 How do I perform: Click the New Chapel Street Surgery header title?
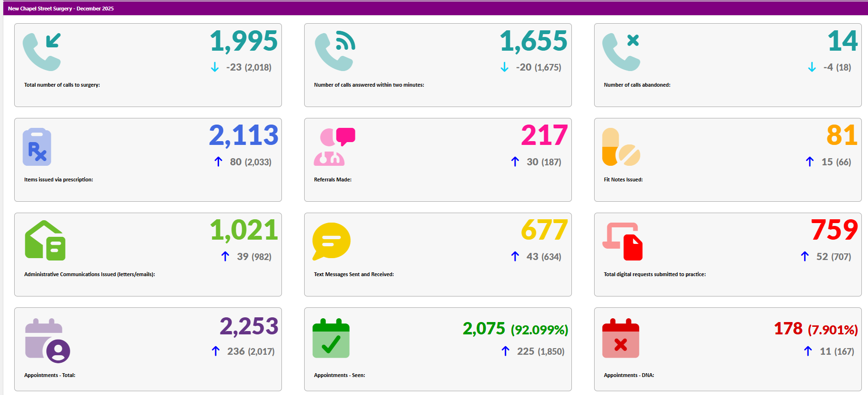coord(61,9)
